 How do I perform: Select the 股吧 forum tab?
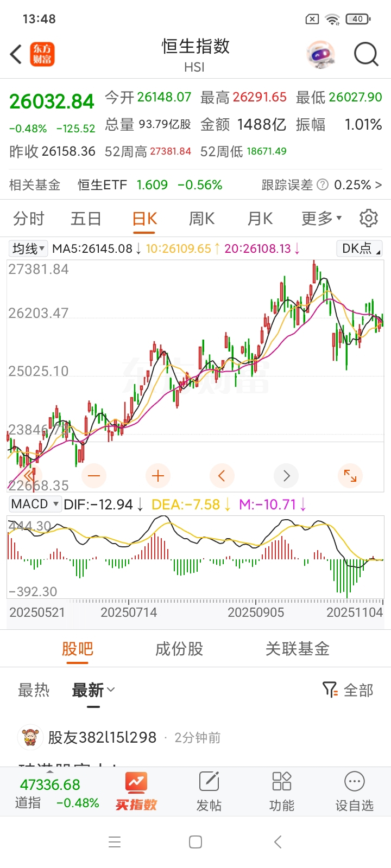[x=78, y=649]
